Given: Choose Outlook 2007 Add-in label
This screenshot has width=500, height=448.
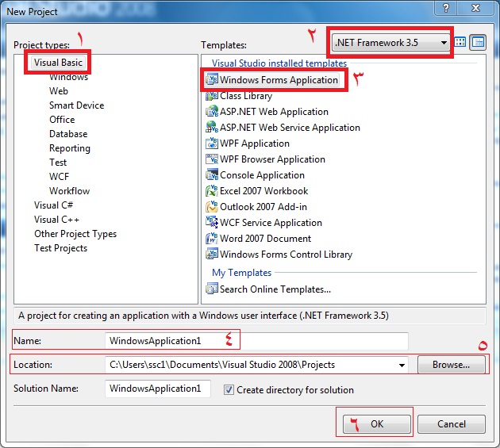Looking at the screenshot, I should pos(263,206).
